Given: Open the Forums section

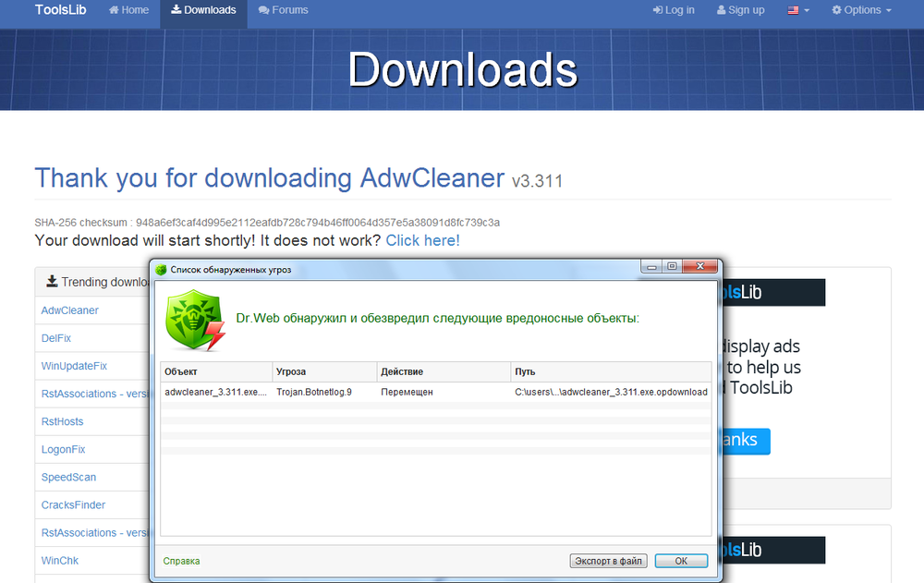Looking at the screenshot, I should 284,10.
